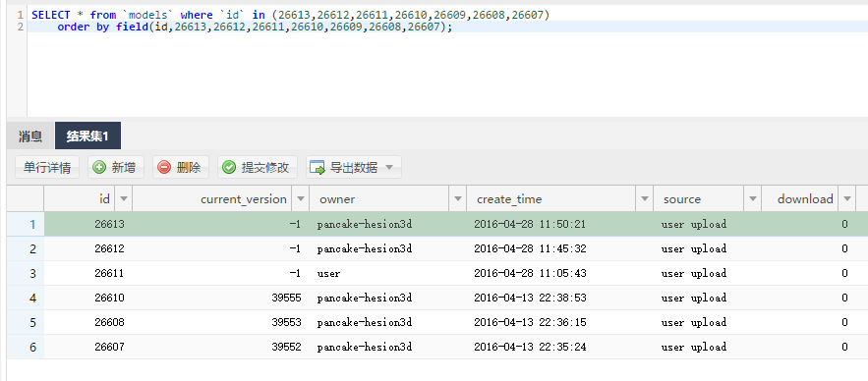Open the owner column dropdown arrow
Image resolution: width=868 pixels, height=381 pixels.
(x=458, y=199)
